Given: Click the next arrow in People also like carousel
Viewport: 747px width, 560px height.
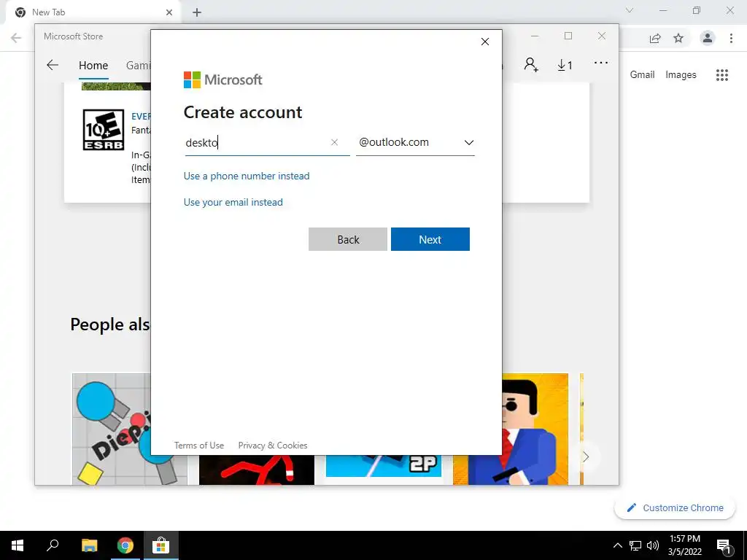Looking at the screenshot, I should tap(586, 456).
